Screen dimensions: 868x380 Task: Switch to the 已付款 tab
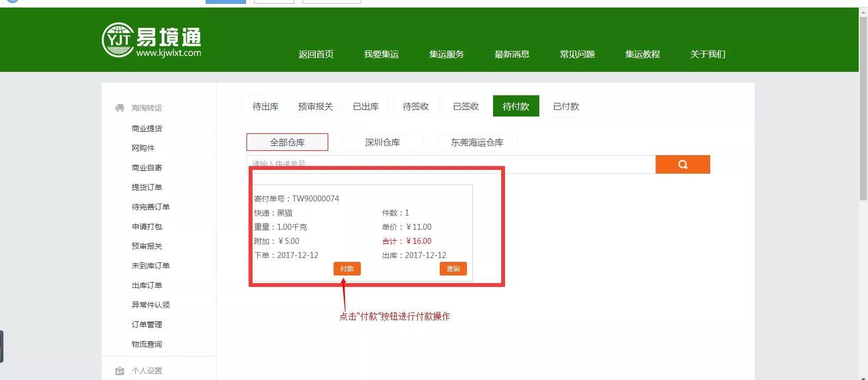[566, 106]
